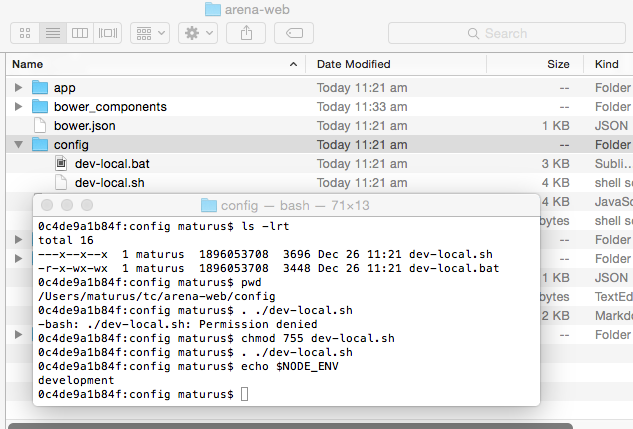
Task: Click the dev-local.bat file icon
Action: [61, 163]
